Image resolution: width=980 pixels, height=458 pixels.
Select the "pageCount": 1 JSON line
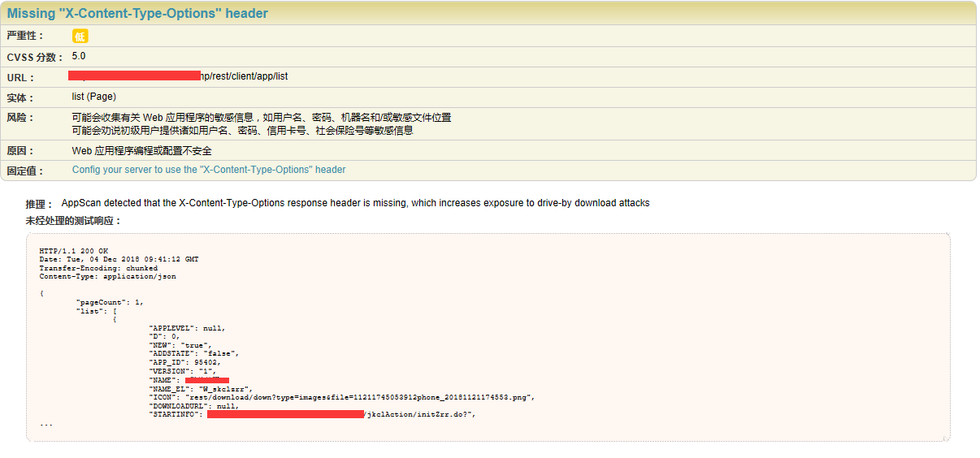110,302
